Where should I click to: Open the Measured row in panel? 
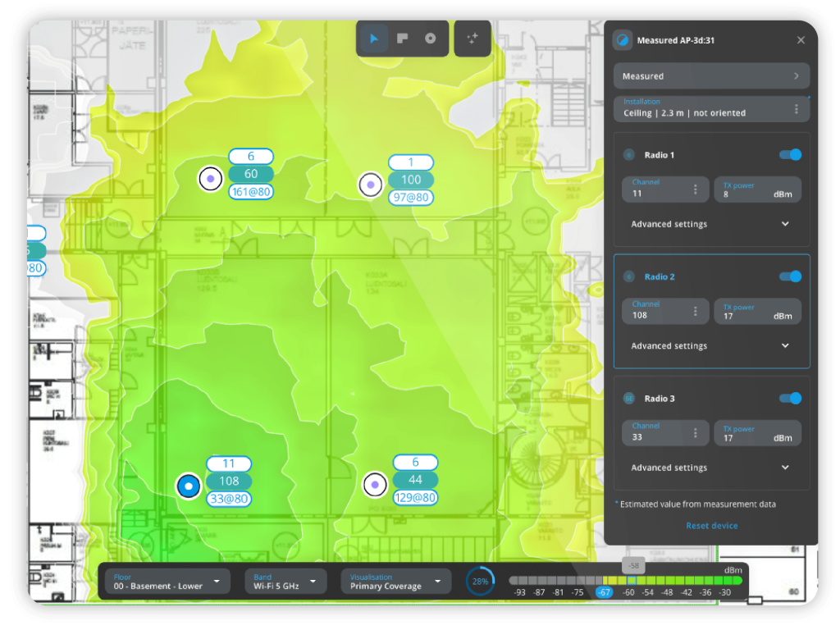pyautogui.click(x=711, y=76)
